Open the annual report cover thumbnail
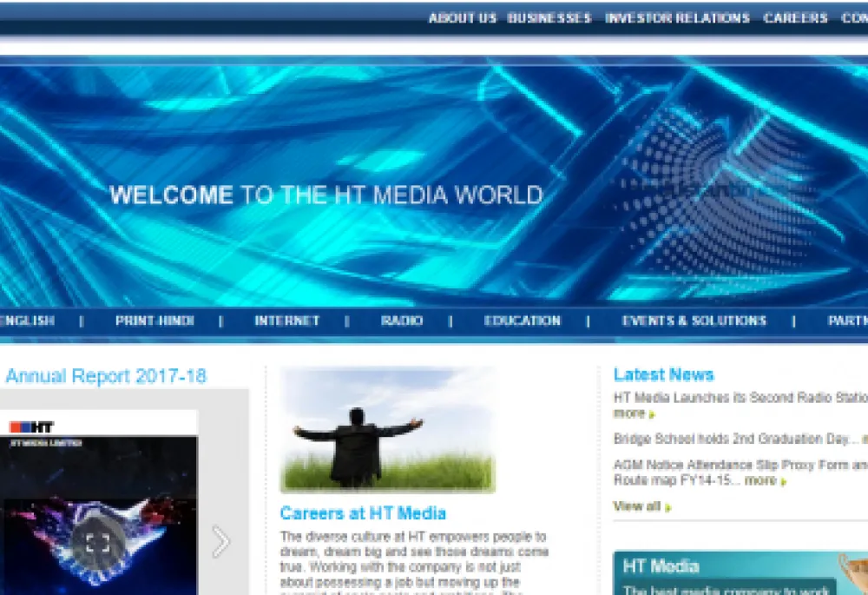Image resolution: width=868 pixels, height=595 pixels. pos(99,503)
